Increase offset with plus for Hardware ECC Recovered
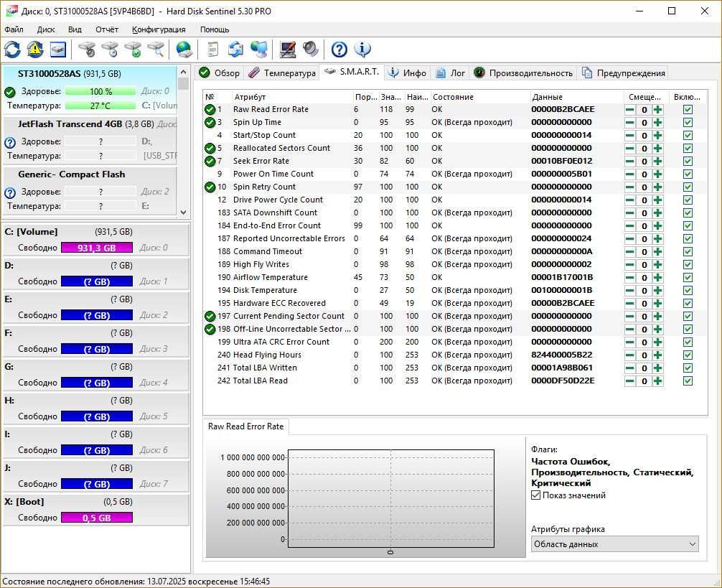722x588 pixels. [657, 304]
